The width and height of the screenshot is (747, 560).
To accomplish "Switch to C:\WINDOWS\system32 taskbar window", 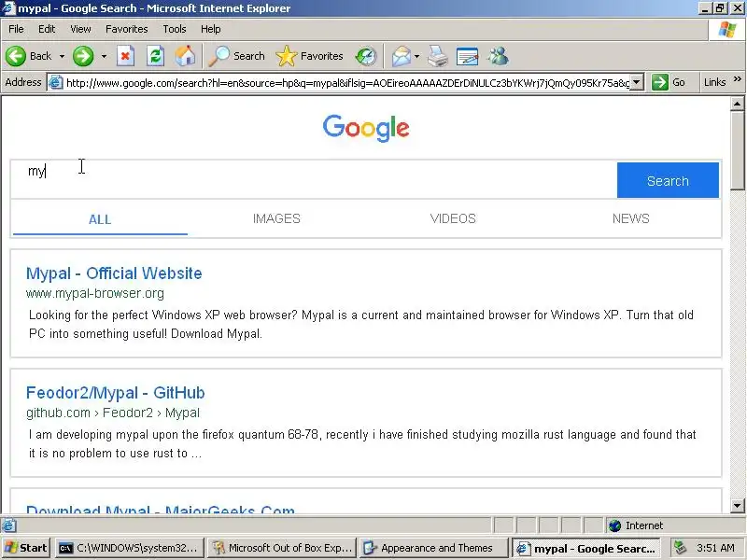I will click(x=130, y=548).
